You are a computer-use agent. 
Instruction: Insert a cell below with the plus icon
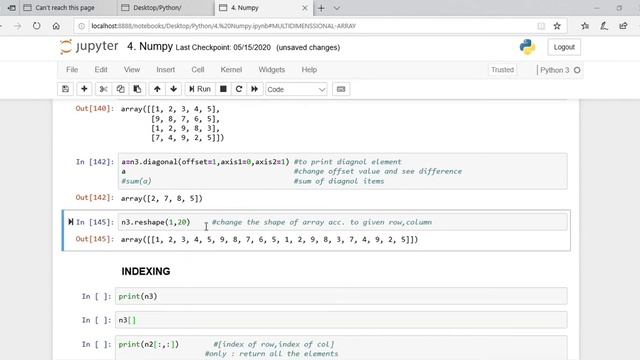tap(84, 89)
